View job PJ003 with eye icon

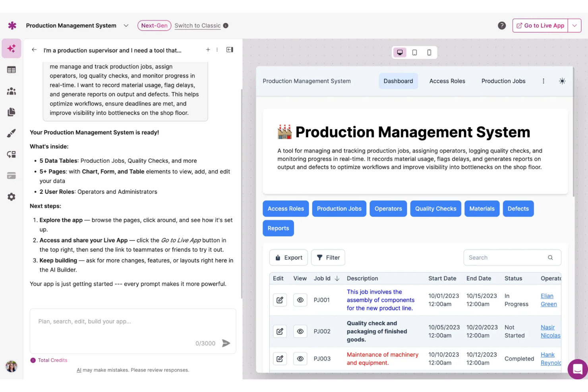pos(300,359)
